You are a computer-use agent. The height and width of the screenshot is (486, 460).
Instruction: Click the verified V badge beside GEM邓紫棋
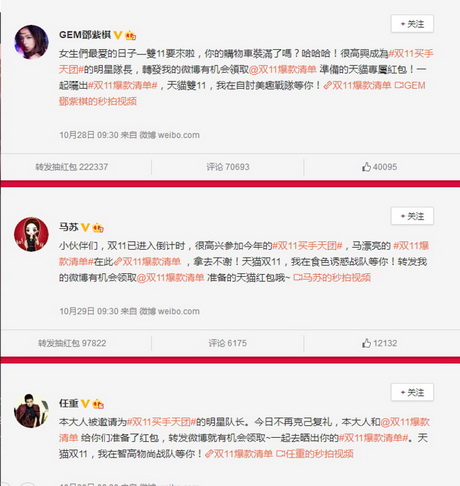click(118, 35)
